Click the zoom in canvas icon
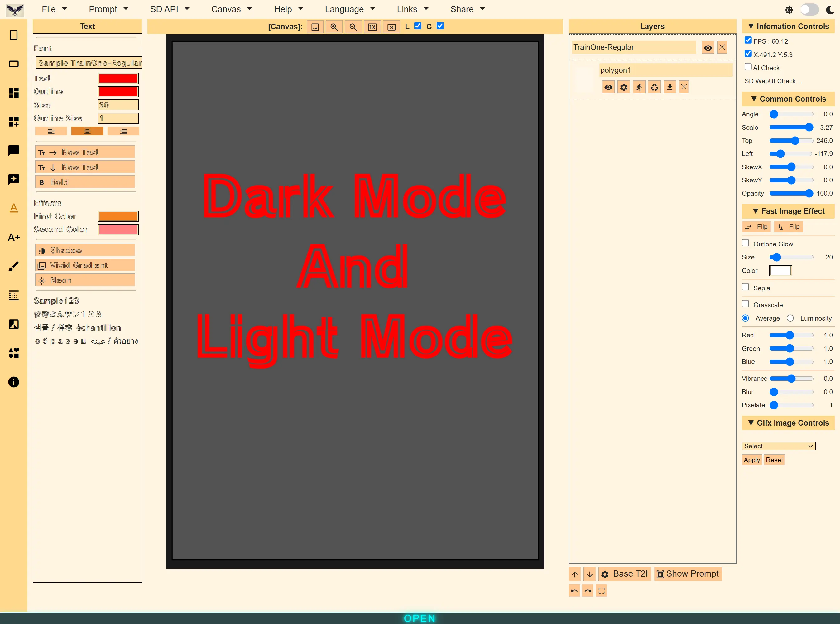This screenshot has height=624, width=840. pos(334,27)
